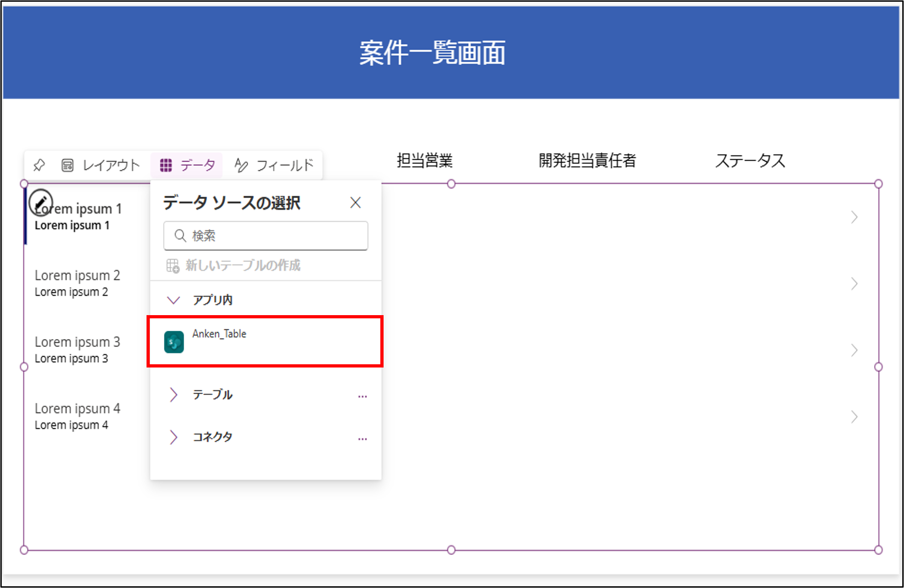Open more options for コネクタ
The width and height of the screenshot is (904, 588).
tap(362, 438)
